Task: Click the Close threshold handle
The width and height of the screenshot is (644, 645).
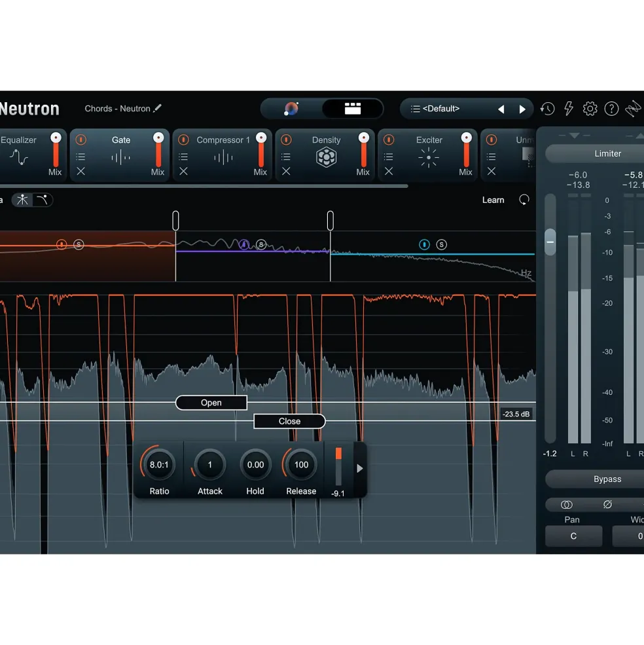Action: [x=289, y=421]
